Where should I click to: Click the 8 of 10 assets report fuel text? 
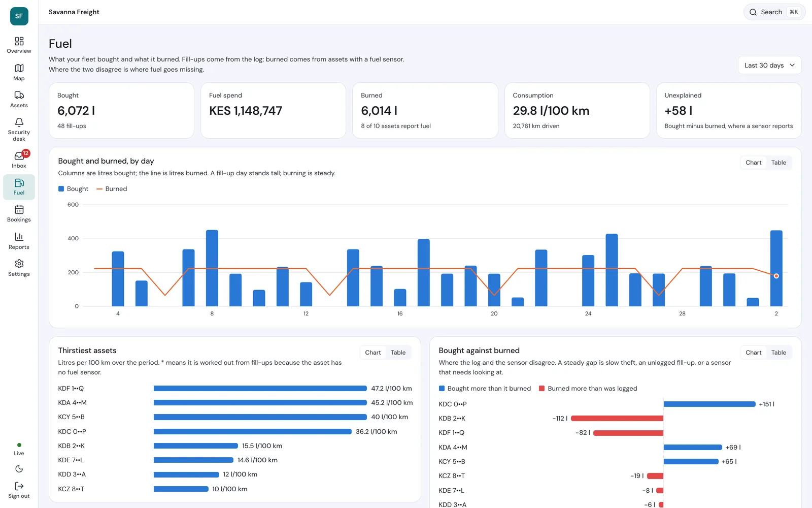[x=396, y=126]
